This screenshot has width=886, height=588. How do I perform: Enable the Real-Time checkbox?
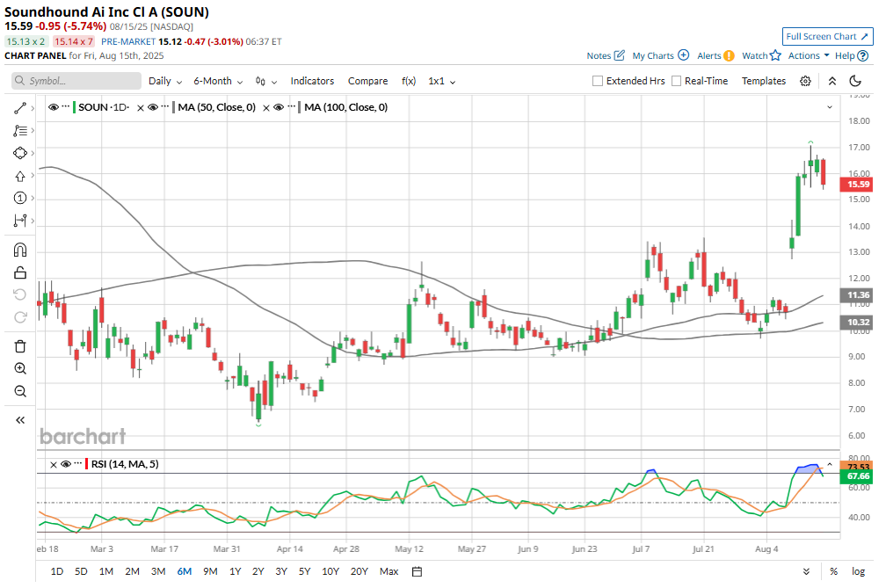pyautogui.click(x=676, y=81)
